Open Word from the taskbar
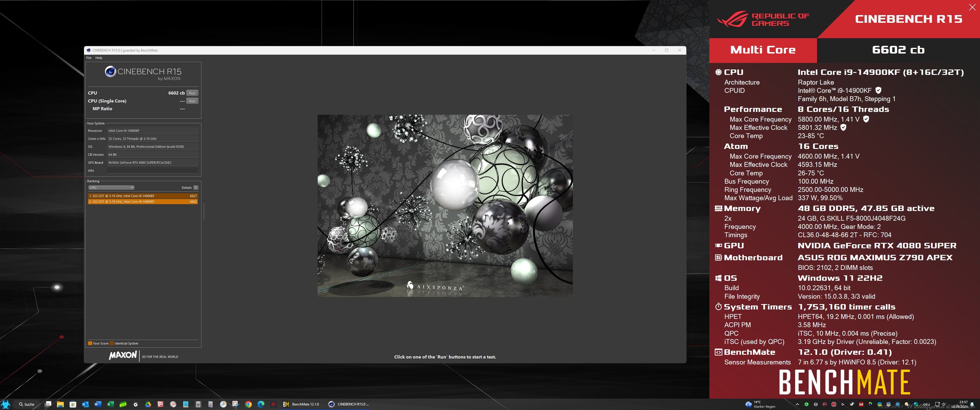The height and width of the screenshot is (410, 980). pos(98,404)
